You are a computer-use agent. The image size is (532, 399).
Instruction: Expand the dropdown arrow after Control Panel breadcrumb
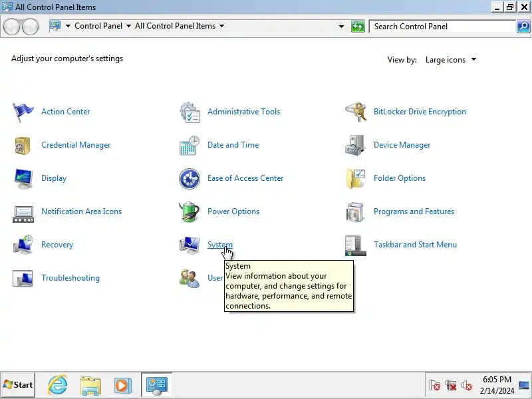[128, 26]
